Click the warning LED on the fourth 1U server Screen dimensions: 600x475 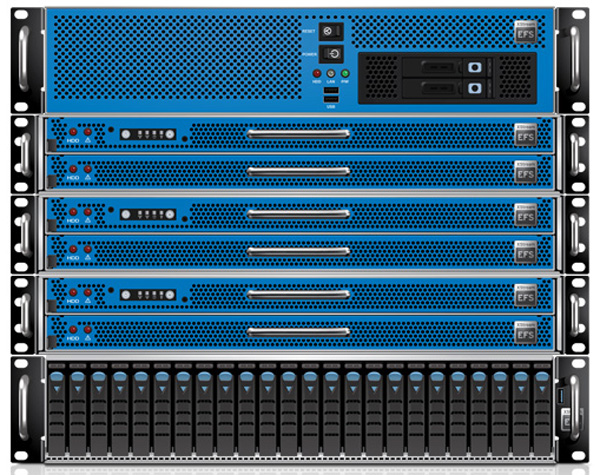coord(88,249)
